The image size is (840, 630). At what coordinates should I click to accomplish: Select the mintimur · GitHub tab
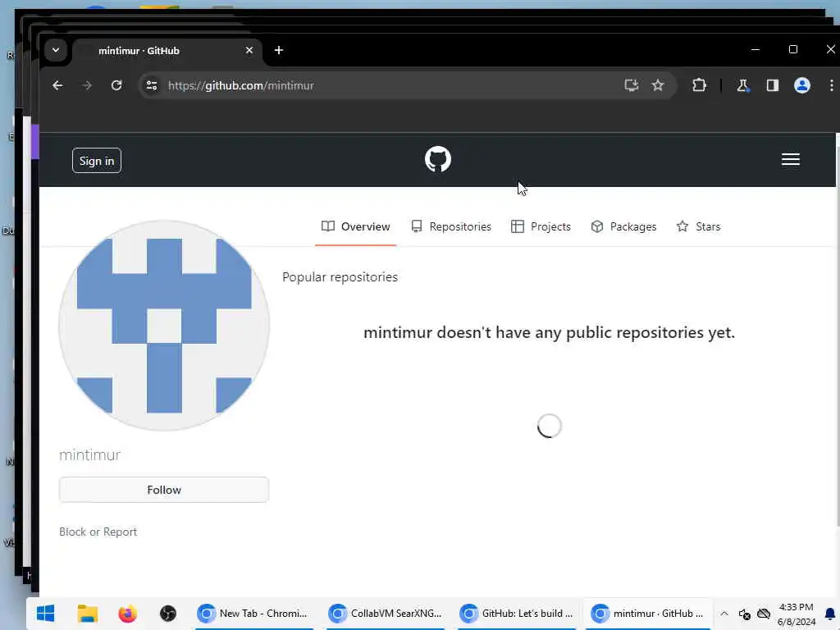[x=167, y=50]
